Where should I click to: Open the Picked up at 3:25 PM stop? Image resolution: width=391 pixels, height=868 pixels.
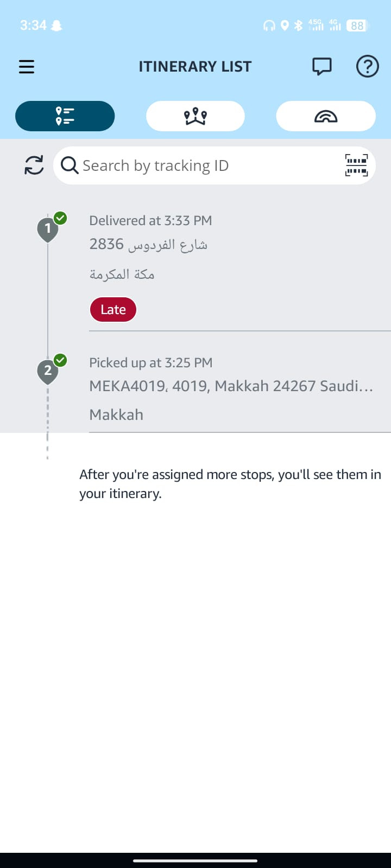pos(150,363)
